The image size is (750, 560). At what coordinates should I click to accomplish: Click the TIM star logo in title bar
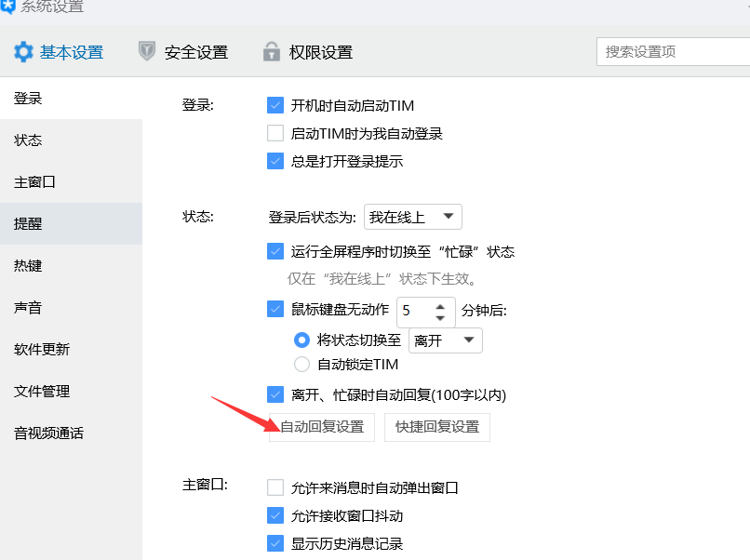[7, 7]
